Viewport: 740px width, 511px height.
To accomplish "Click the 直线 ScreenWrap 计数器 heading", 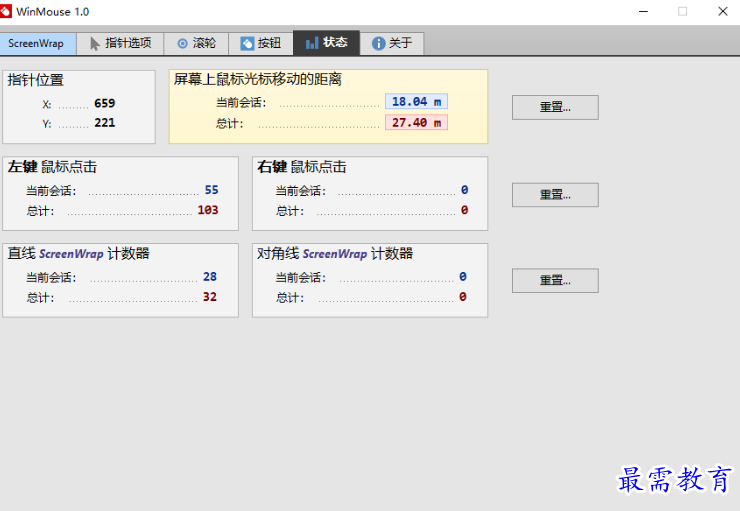I will pos(78,253).
